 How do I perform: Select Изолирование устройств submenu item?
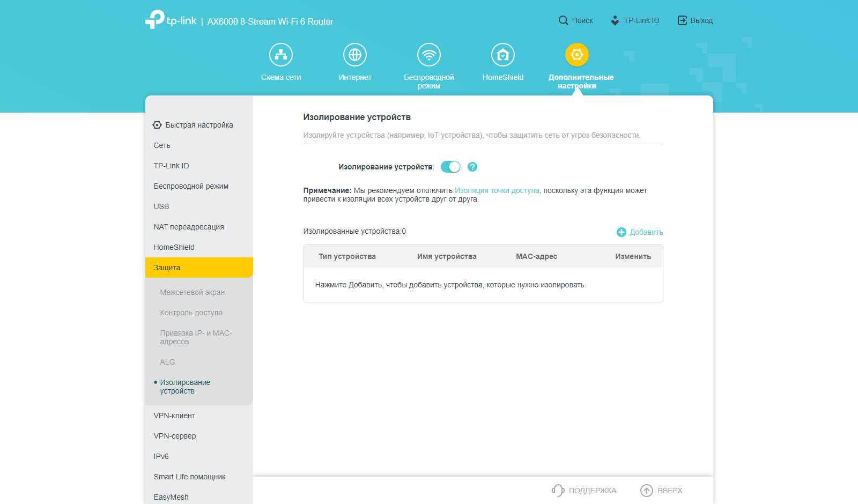point(185,387)
